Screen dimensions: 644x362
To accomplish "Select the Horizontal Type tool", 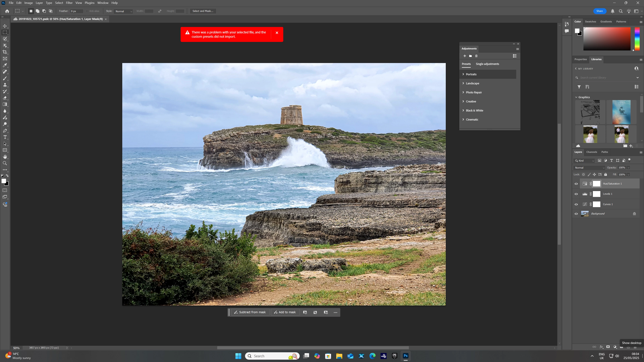I will (5, 137).
